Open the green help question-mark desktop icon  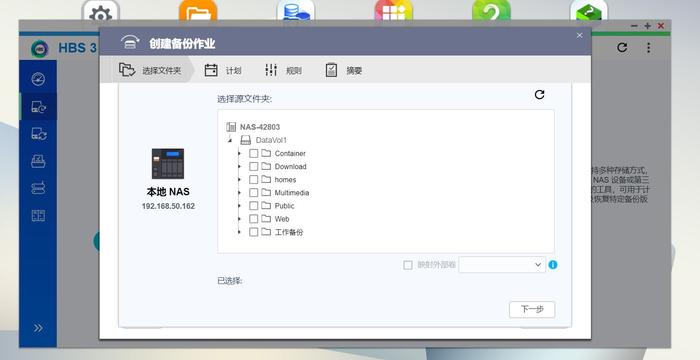point(491,11)
